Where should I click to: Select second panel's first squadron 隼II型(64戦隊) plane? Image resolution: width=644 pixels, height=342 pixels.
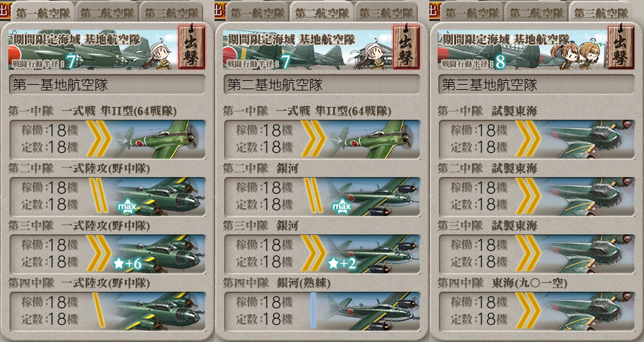click(374, 139)
